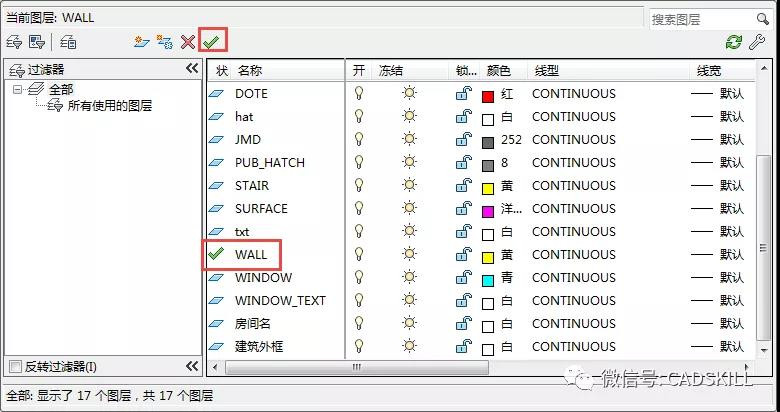Click the green refresh icon
Image resolution: width=780 pixels, height=412 pixels.
click(x=734, y=41)
